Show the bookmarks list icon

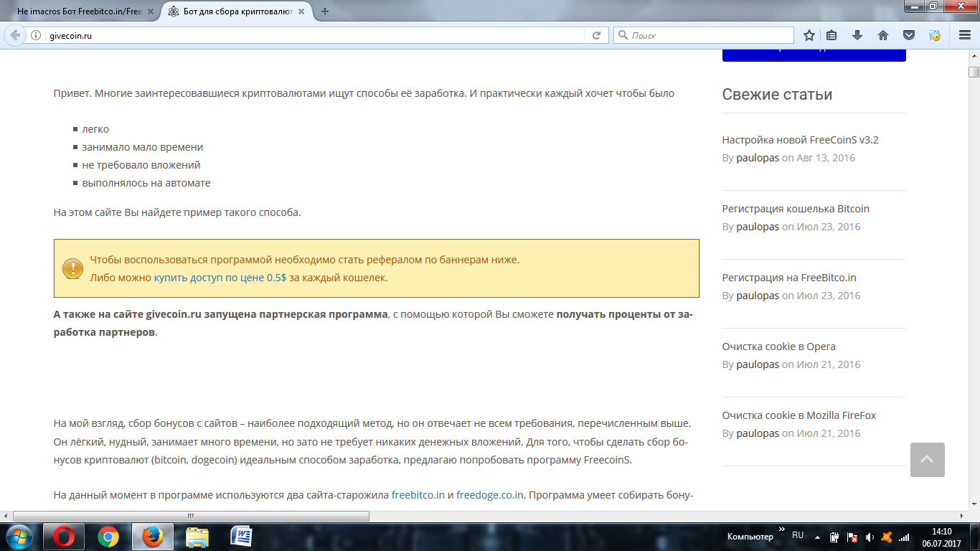832,35
